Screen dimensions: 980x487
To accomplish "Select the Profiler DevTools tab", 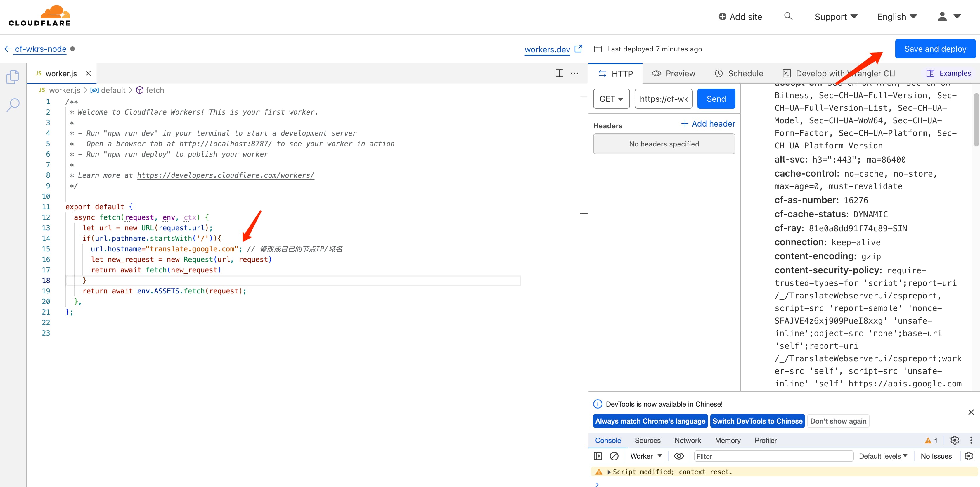I will pyautogui.click(x=766, y=440).
